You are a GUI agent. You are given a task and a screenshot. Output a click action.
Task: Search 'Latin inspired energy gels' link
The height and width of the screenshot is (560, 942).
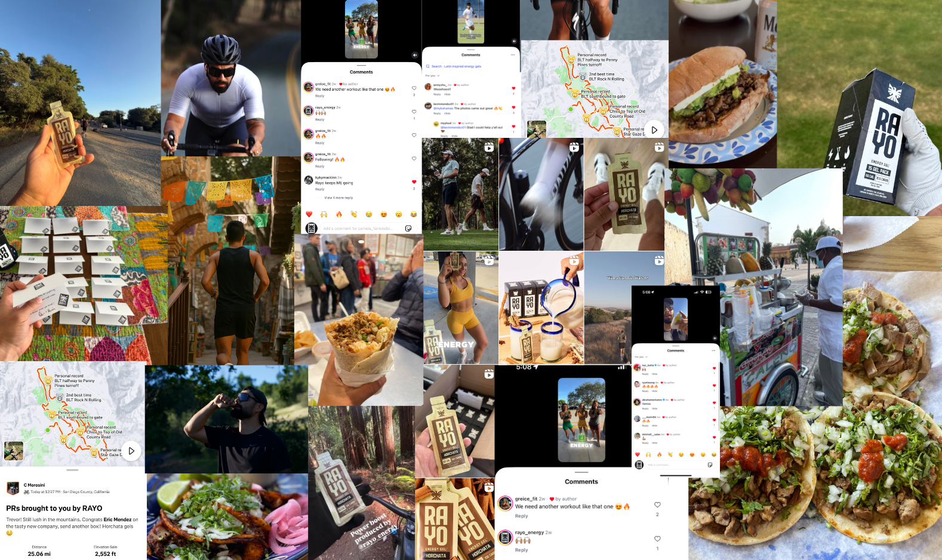(456, 66)
